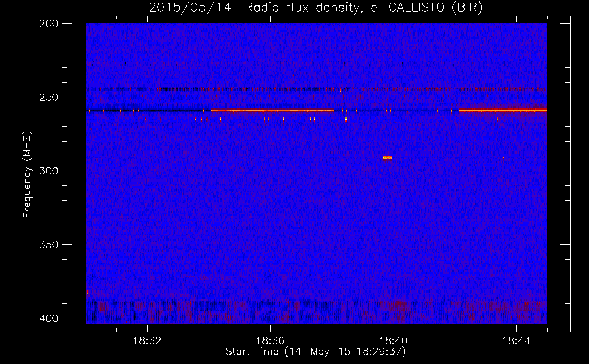The width and height of the screenshot is (589, 364).
Task: Select the 250 frequency tick label
Action: [49, 97]
